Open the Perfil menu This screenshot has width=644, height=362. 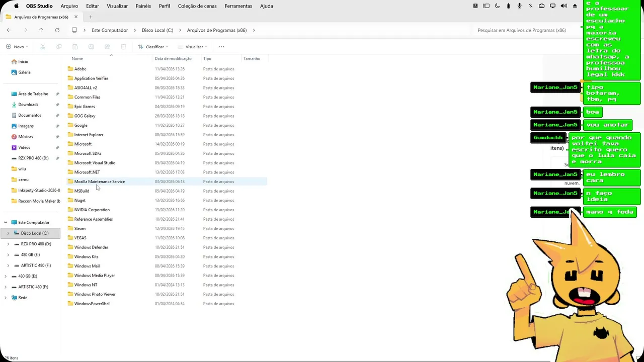coord(165,6)
